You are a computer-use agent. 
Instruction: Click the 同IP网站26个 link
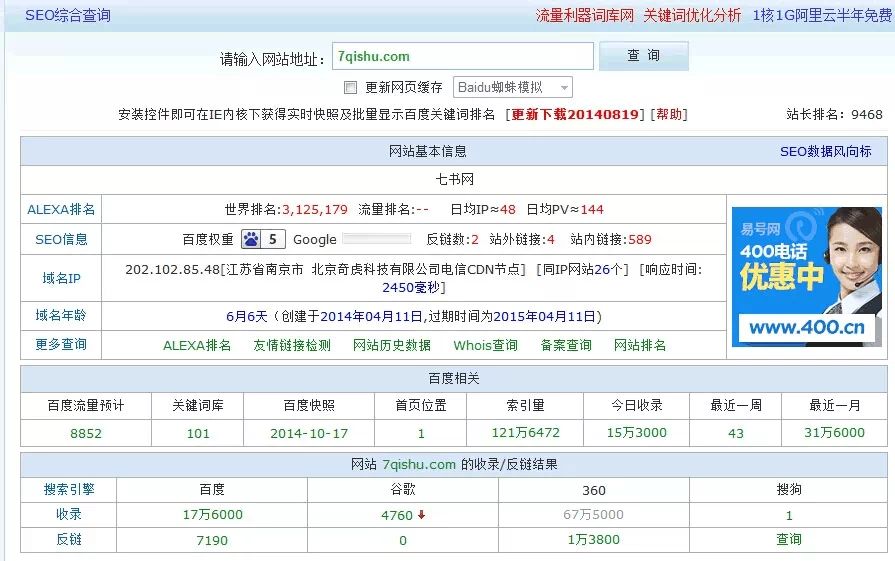point(583,269)
